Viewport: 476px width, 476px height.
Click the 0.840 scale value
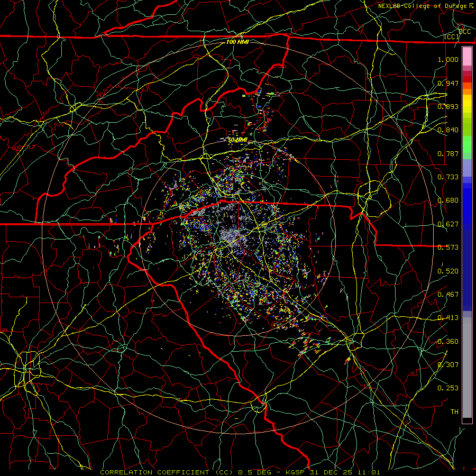point(448,130)
